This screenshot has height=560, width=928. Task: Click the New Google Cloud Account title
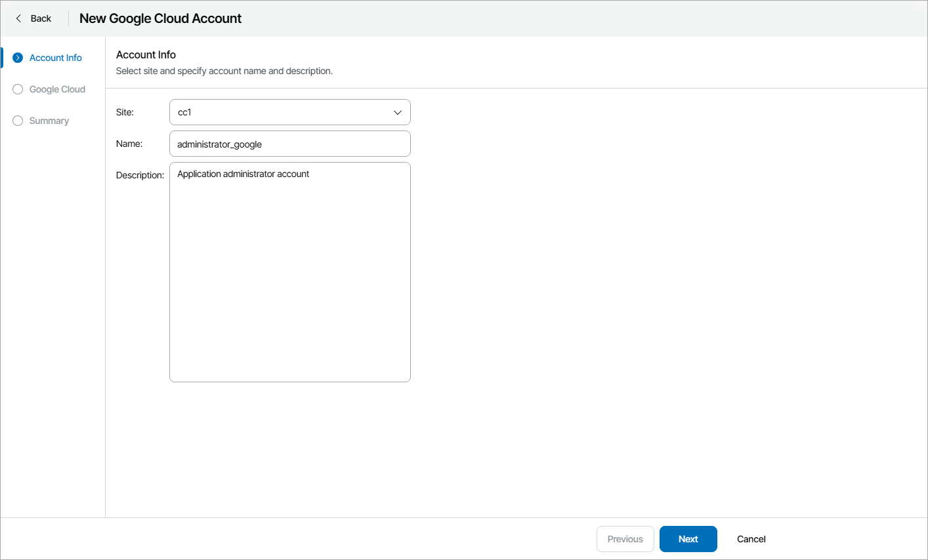tap(159, 18)
